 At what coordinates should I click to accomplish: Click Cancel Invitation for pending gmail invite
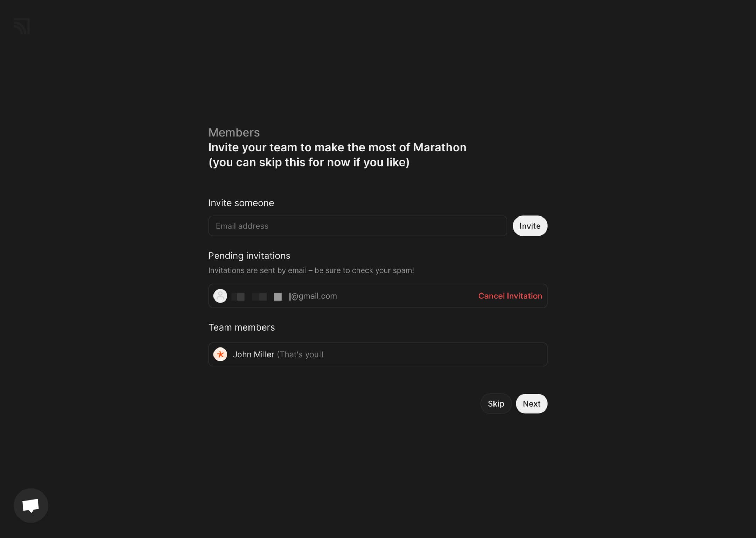tap(510, 296)
